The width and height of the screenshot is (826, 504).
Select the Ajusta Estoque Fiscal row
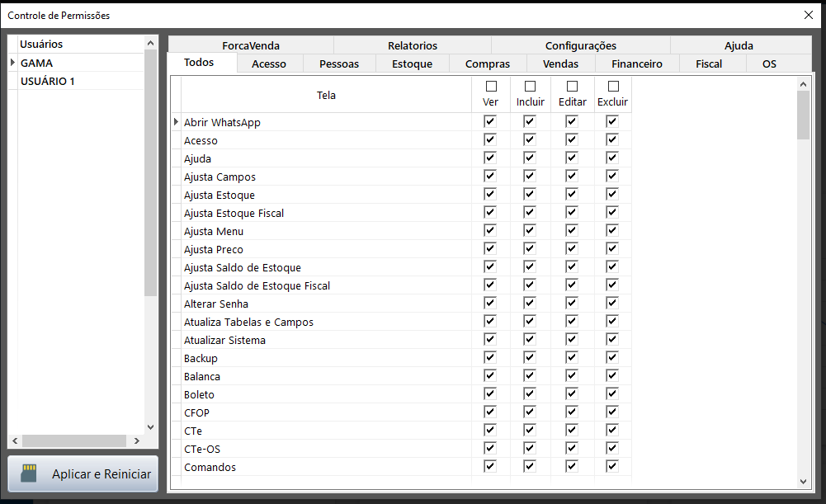pyautogui.click(x=234, y=213)
